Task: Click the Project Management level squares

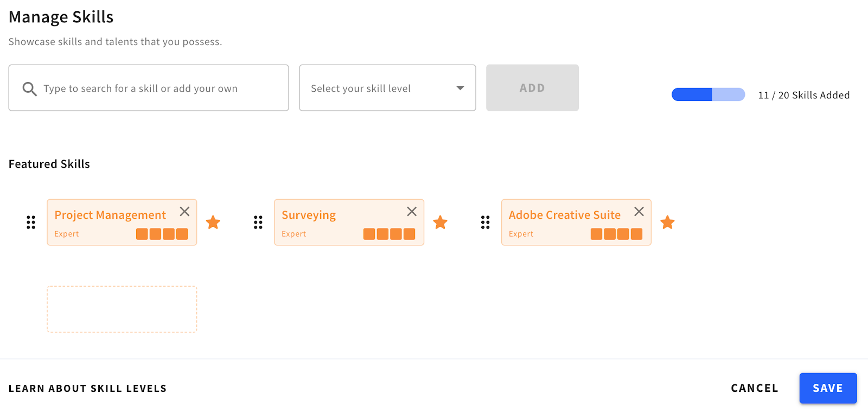Action: pos(162,234)
